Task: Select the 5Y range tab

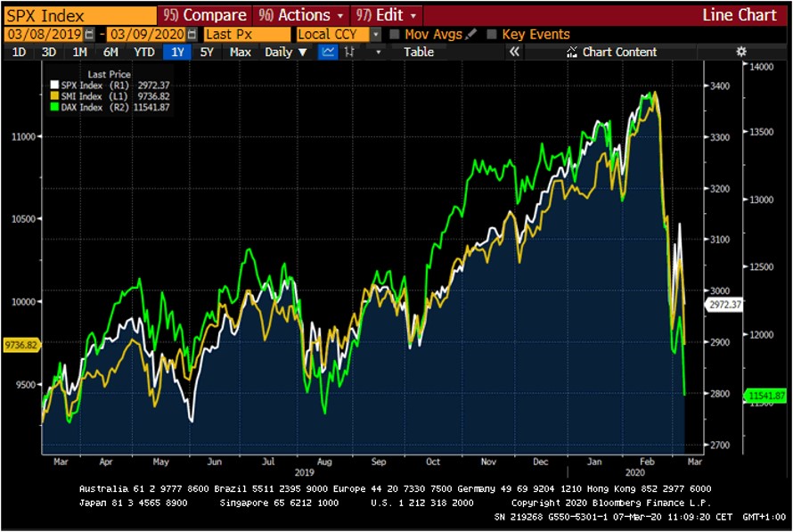Action: click(x=207, y=52)
